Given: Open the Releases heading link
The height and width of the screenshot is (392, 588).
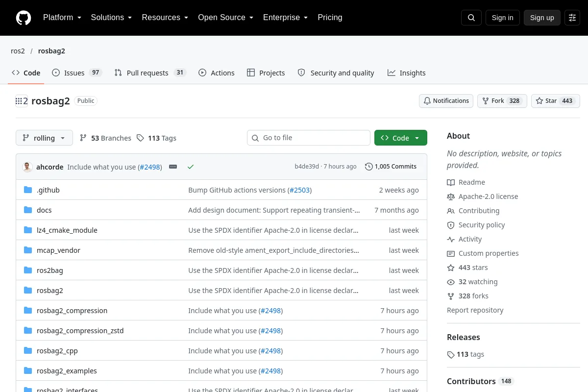Looking at the screenshot, I should click(x=463, y=337).
